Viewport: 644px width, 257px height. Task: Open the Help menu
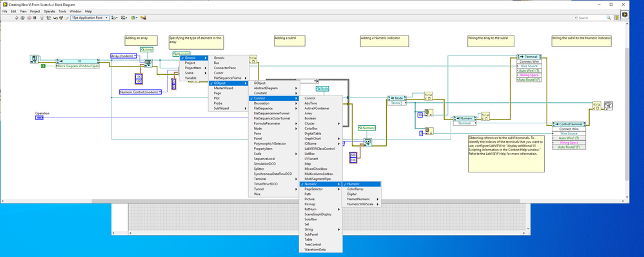click(88, 11)
